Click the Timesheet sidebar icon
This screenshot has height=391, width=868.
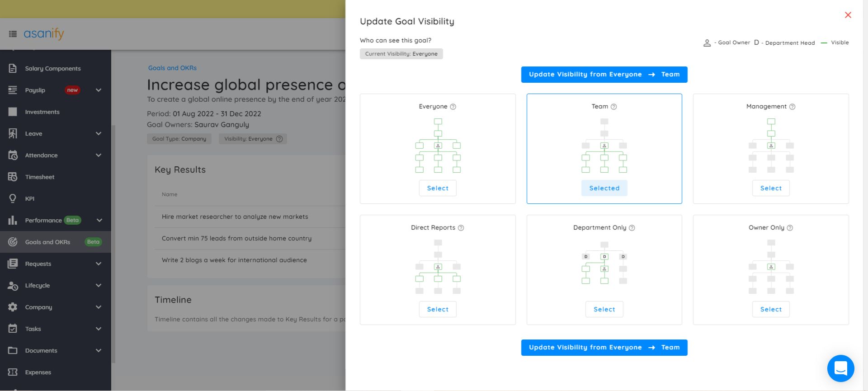coord(13,177)
